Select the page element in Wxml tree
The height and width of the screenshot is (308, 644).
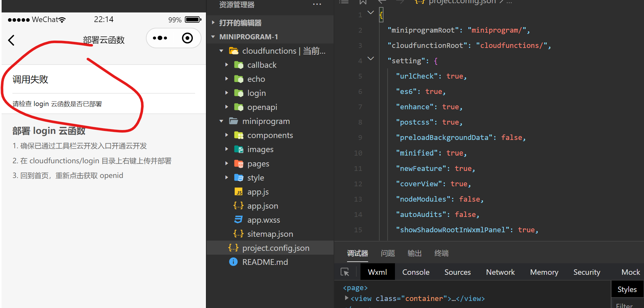[x=355, y=288]
